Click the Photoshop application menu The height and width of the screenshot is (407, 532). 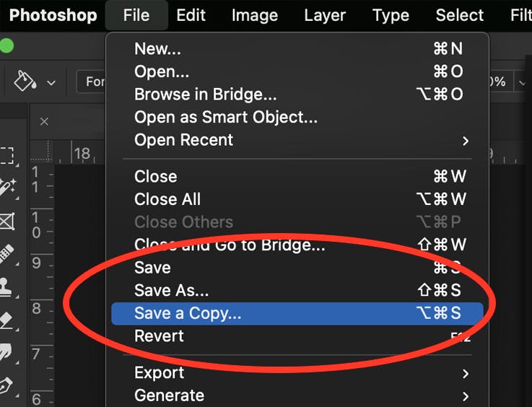[x=53, y=15]
